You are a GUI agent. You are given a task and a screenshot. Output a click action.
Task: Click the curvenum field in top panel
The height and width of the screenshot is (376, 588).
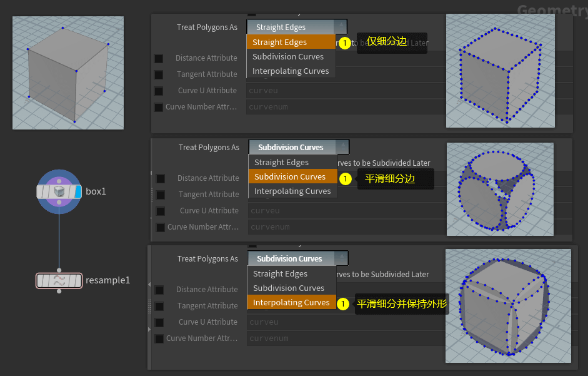tap(346, 107)
